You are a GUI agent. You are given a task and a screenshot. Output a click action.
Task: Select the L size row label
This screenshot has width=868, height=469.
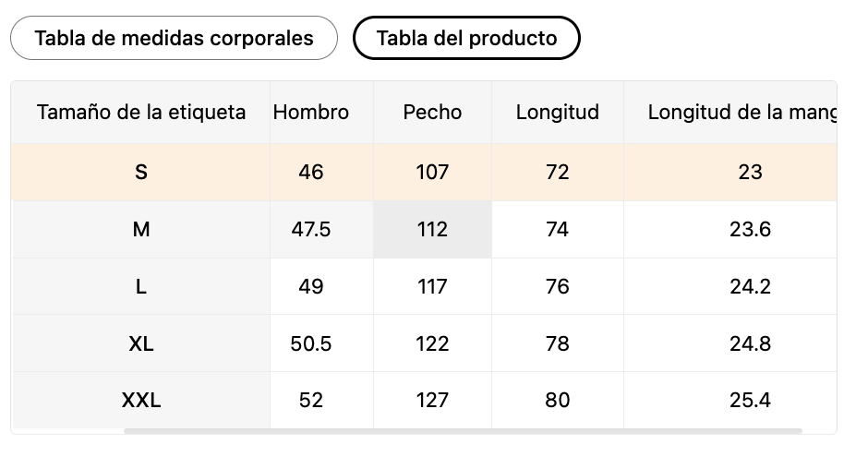click(141, 286)
